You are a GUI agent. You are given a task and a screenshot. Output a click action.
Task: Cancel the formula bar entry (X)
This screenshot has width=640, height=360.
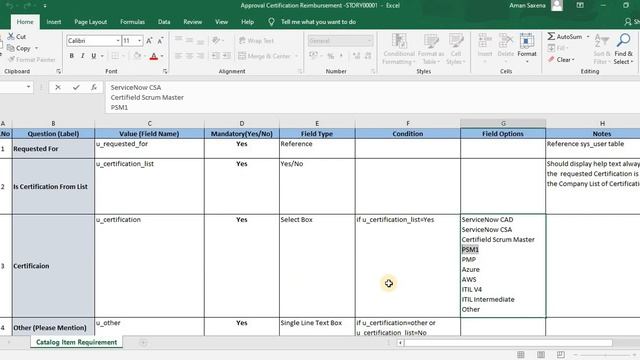pos(58,87)
